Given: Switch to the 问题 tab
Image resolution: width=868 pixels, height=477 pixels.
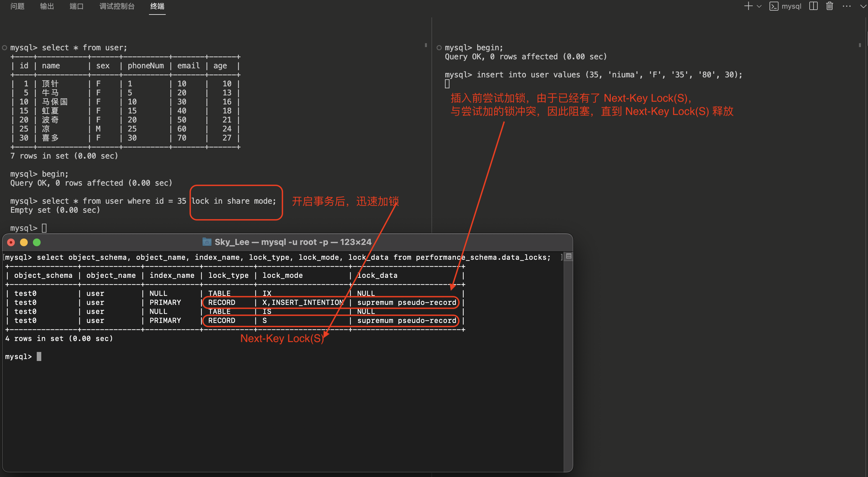Looking at the screenshot, I should click(17, 6).
